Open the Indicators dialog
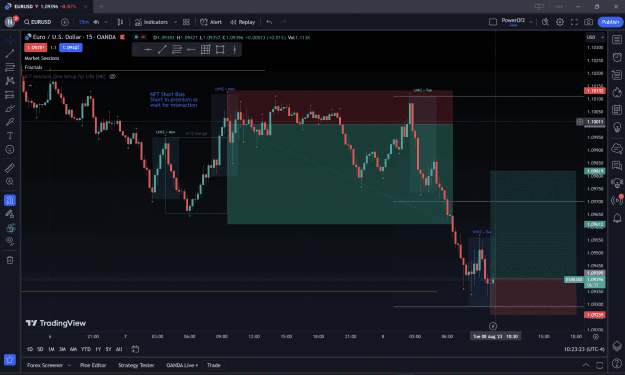The image size is (625, 375). pos(151,22)
